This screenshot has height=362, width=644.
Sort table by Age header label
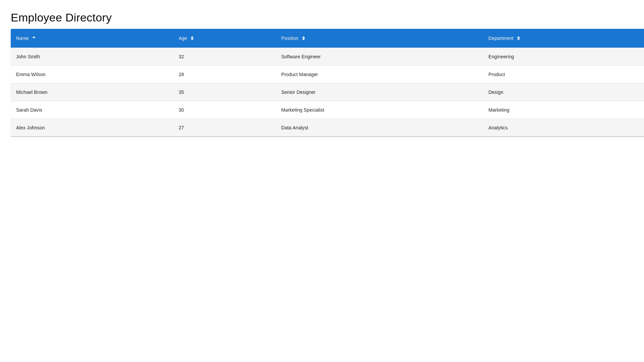click(x=183, y=38)
